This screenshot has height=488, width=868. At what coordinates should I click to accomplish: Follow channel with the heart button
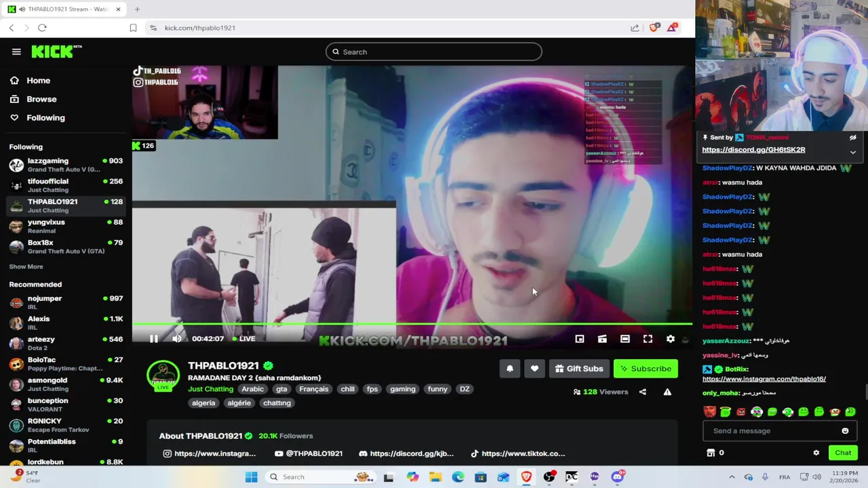point(534,369)
